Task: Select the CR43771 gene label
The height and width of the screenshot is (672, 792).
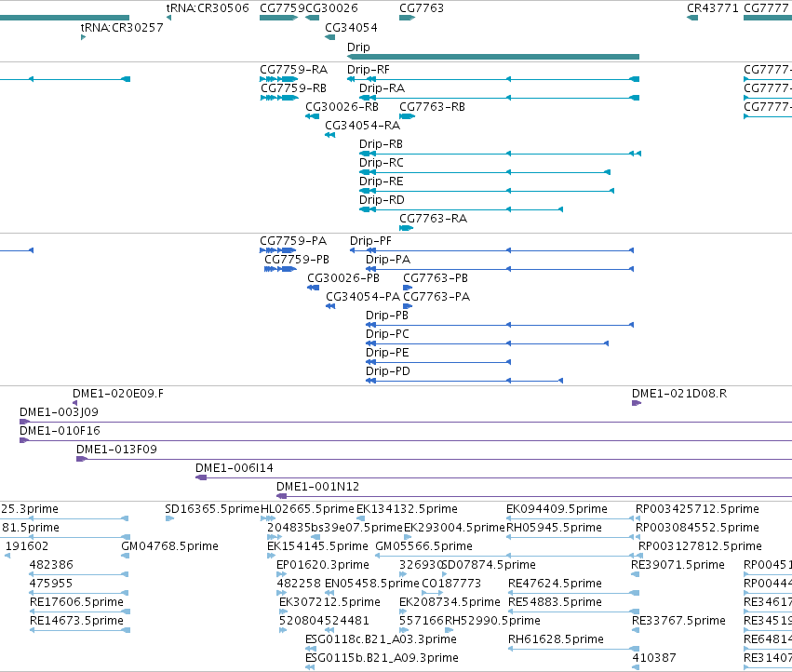Action: [x=712, y=8]
